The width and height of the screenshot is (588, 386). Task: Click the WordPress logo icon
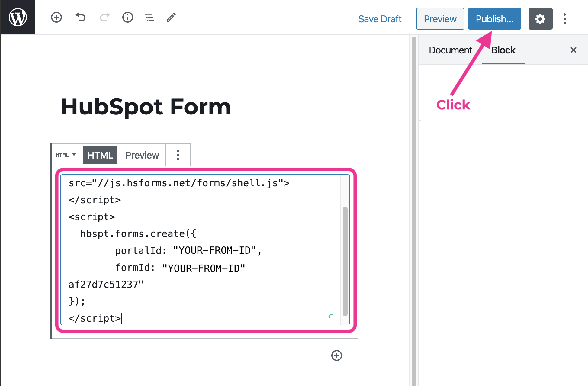point(18,17)
